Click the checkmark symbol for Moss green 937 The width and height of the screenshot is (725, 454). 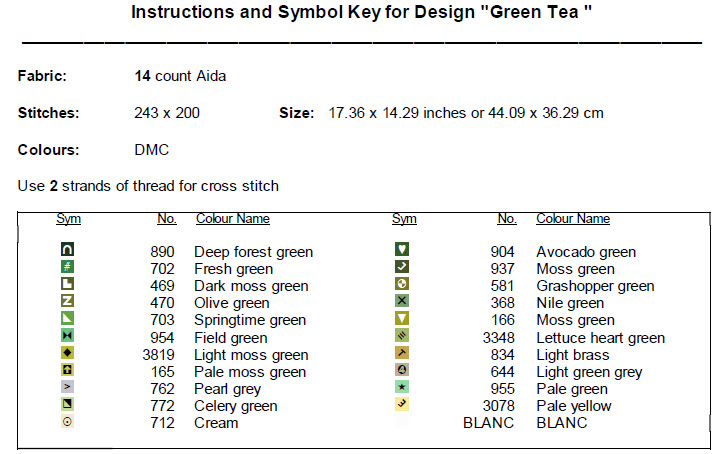coord(403,267)
